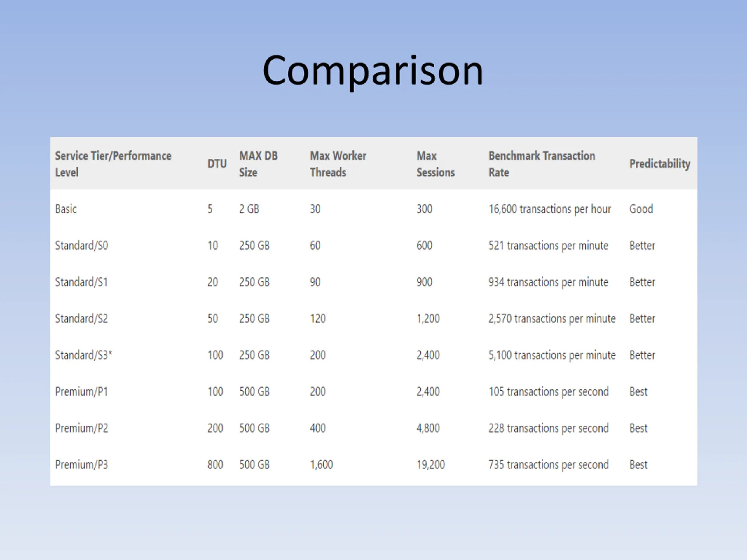Select the 'Predictability' column header
The image size is (747, 560).
659,164
